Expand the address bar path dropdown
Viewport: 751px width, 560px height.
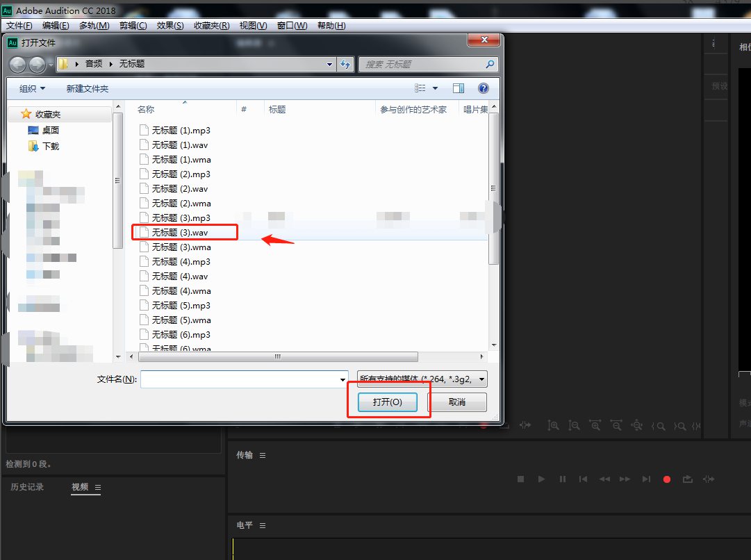pos(329,64)
